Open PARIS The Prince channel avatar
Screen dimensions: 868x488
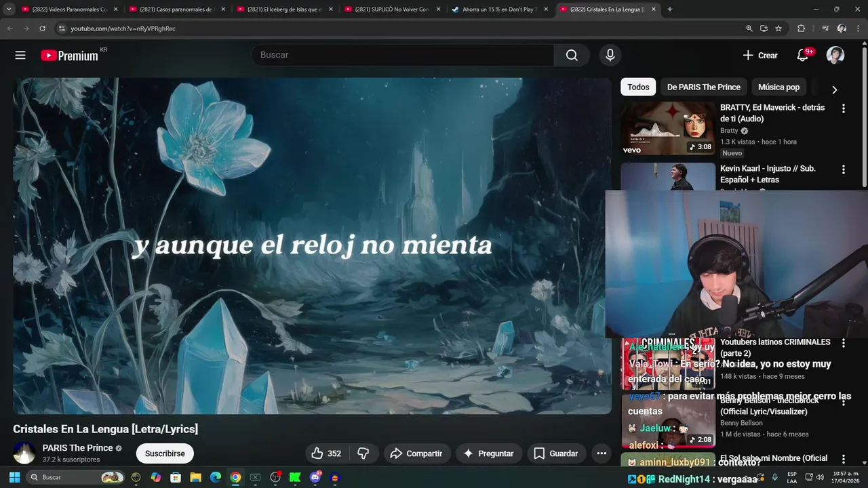(x=24, y=453)
